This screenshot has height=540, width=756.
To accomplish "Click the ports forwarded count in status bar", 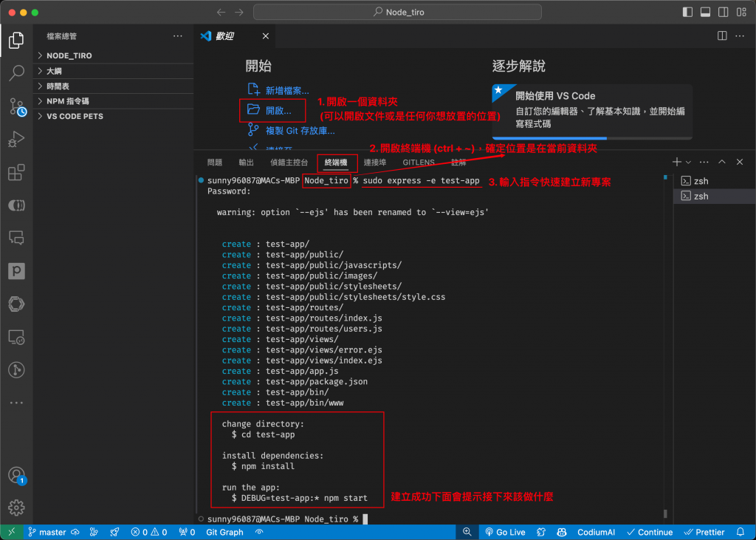I will [x=187, y=533].
